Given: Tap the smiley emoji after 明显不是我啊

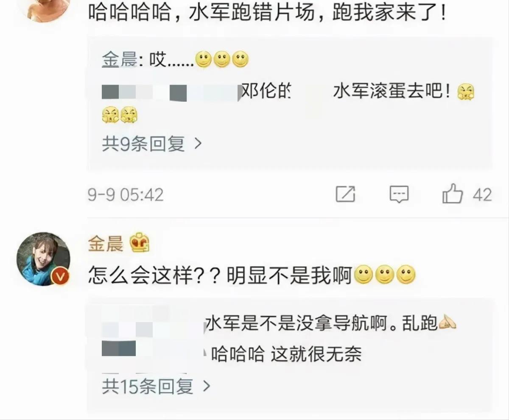Looking at the screenshot, I should (x=363, y=277).
